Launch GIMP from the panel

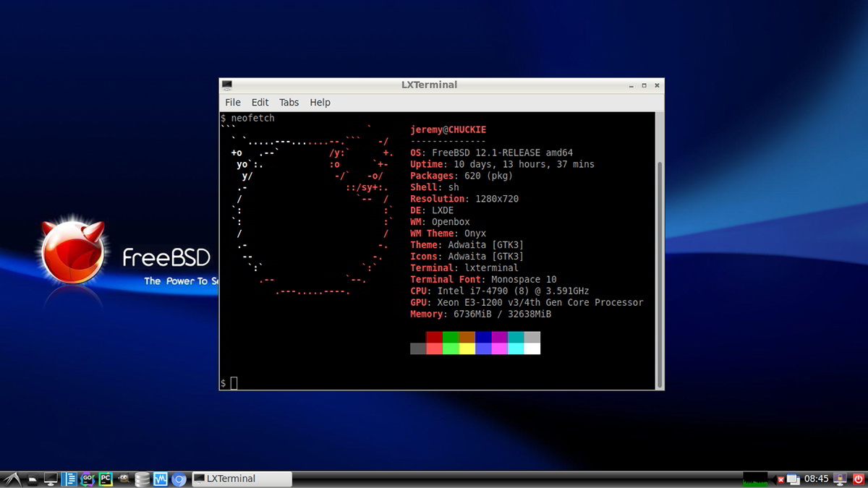124,479
